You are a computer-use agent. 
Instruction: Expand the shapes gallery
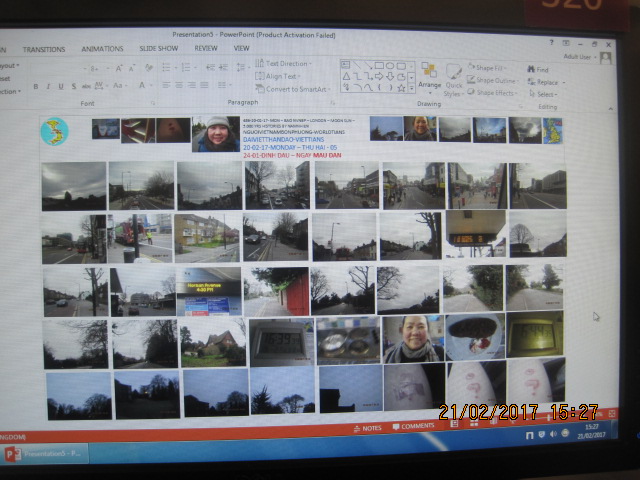411,87
